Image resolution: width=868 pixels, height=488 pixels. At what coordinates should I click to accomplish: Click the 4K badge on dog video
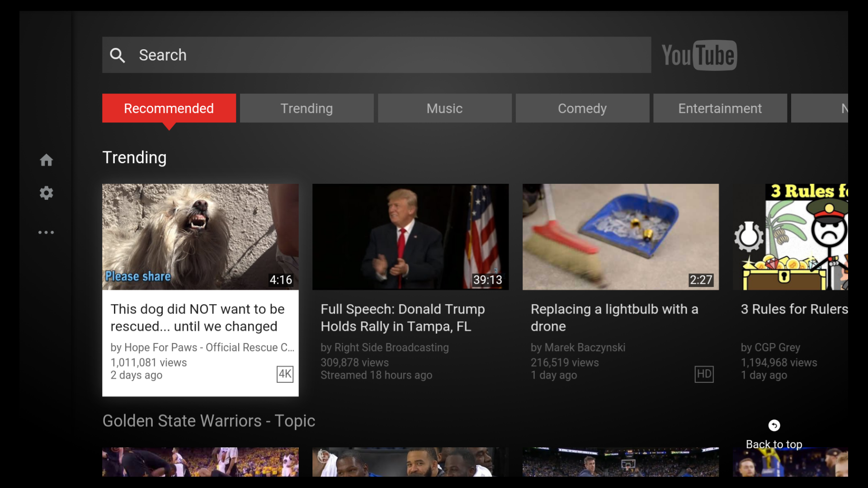(285, 374)
